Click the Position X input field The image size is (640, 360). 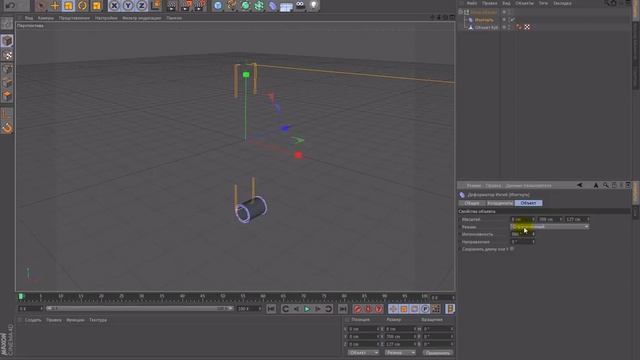click(x=364, y=329)
